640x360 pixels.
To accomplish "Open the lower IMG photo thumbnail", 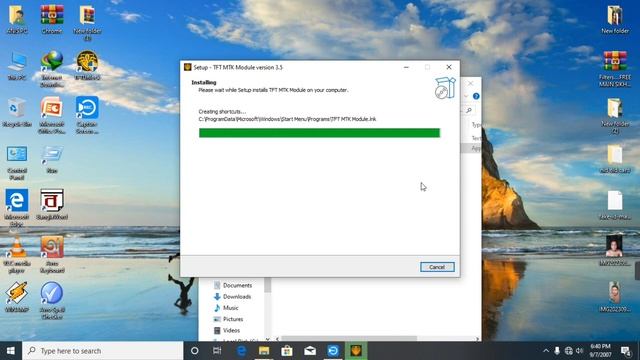I will (x=615, y=297).
